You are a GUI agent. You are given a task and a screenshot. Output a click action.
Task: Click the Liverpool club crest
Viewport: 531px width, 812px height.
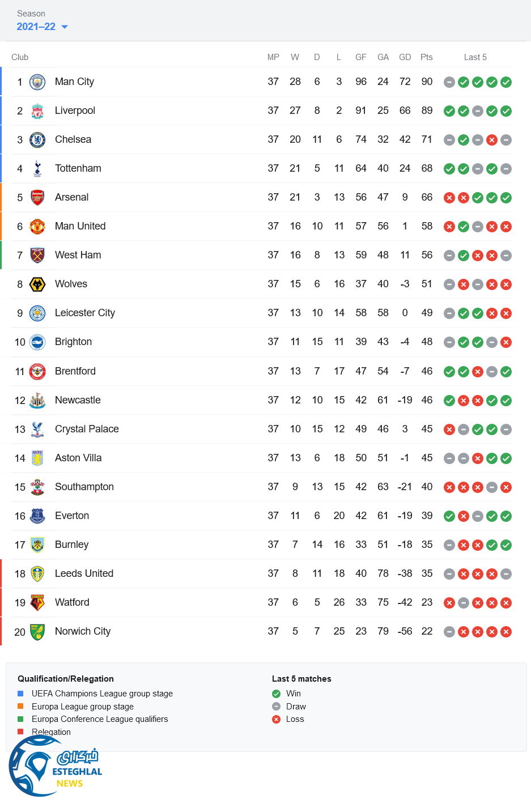click(x=37, y=111)
